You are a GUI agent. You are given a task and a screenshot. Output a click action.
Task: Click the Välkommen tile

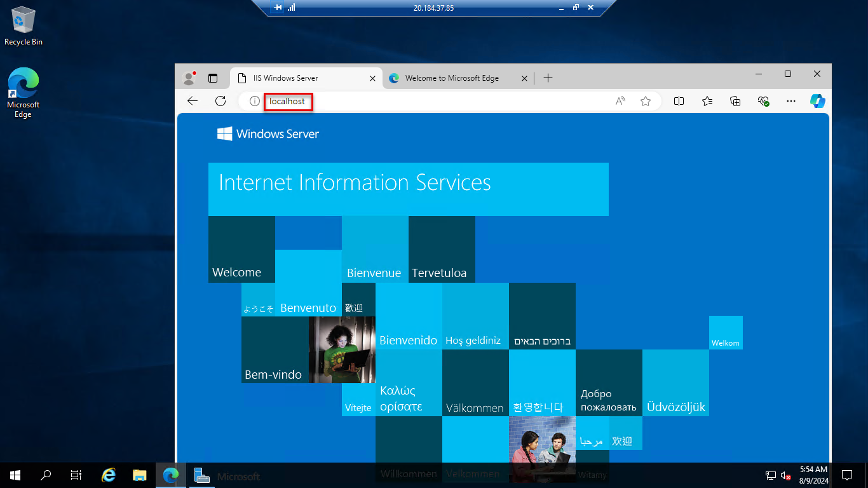(475, 383)
